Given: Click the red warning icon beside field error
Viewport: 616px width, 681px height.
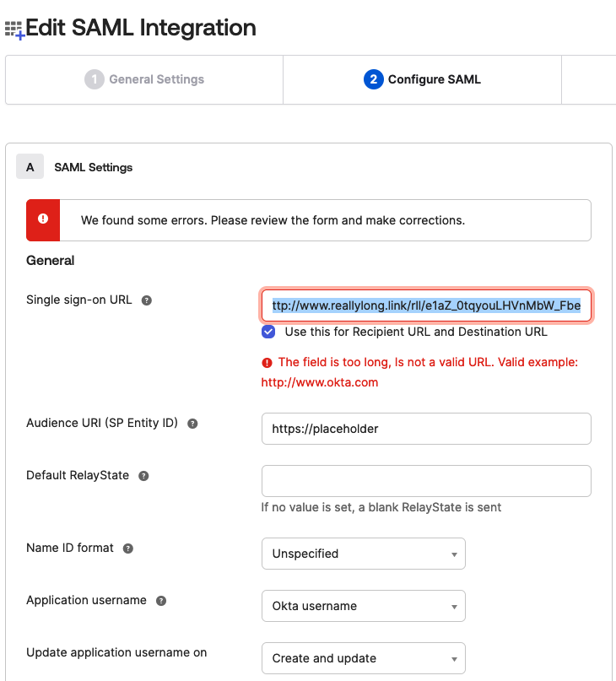Looking at the screenshot, I should [x=267, y=363].
